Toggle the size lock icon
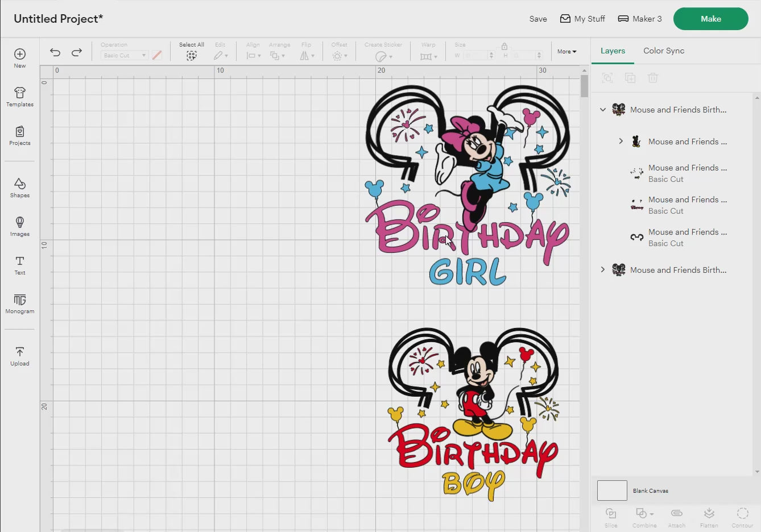This screenshot has height=532, width=761. tap(504, 46)
